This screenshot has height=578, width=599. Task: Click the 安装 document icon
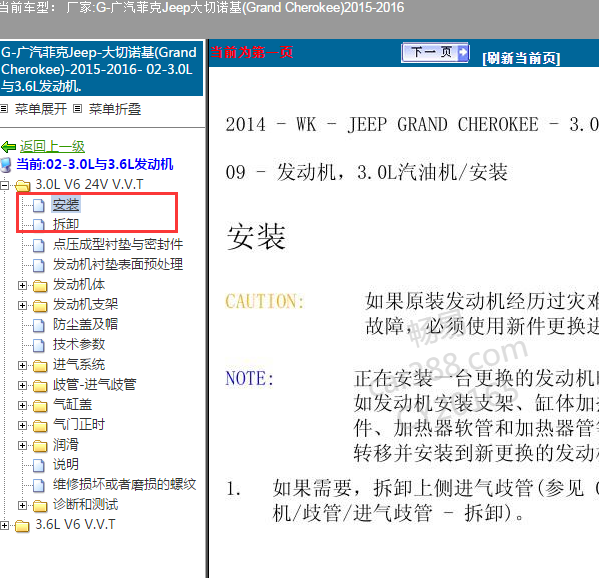(38, 205)
